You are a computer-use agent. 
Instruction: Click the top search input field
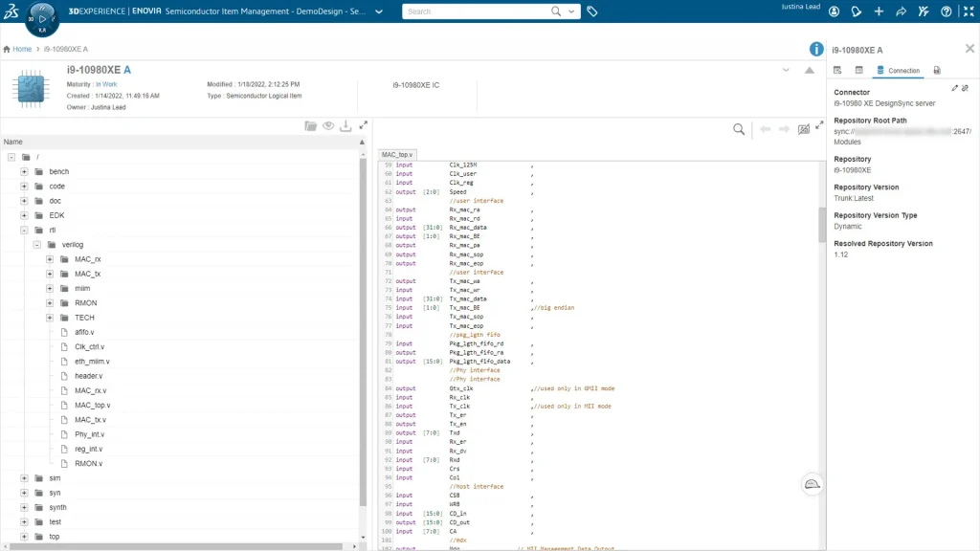click(477, 11)
